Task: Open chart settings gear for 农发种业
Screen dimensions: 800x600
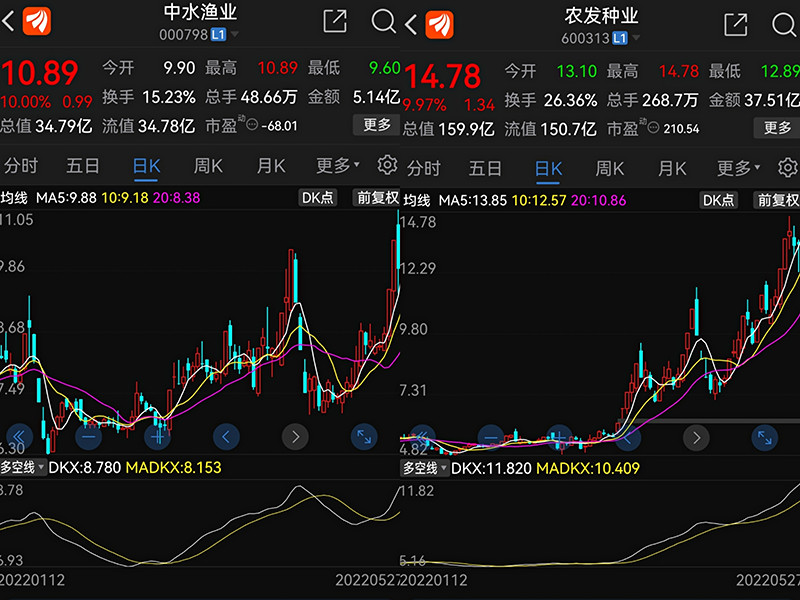Action: coord(788,167)
